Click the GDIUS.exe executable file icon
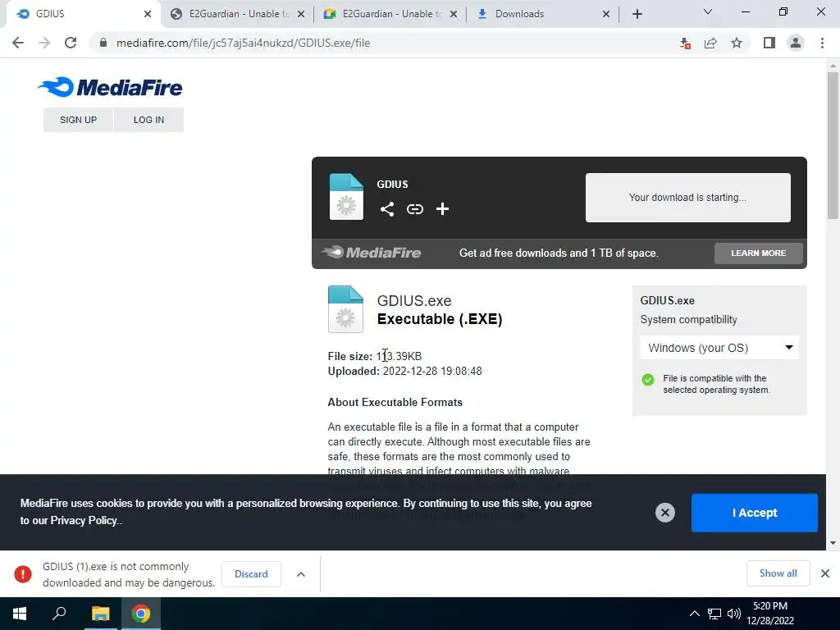This screenshot has height=630, width=840. [x=345, y=309]
